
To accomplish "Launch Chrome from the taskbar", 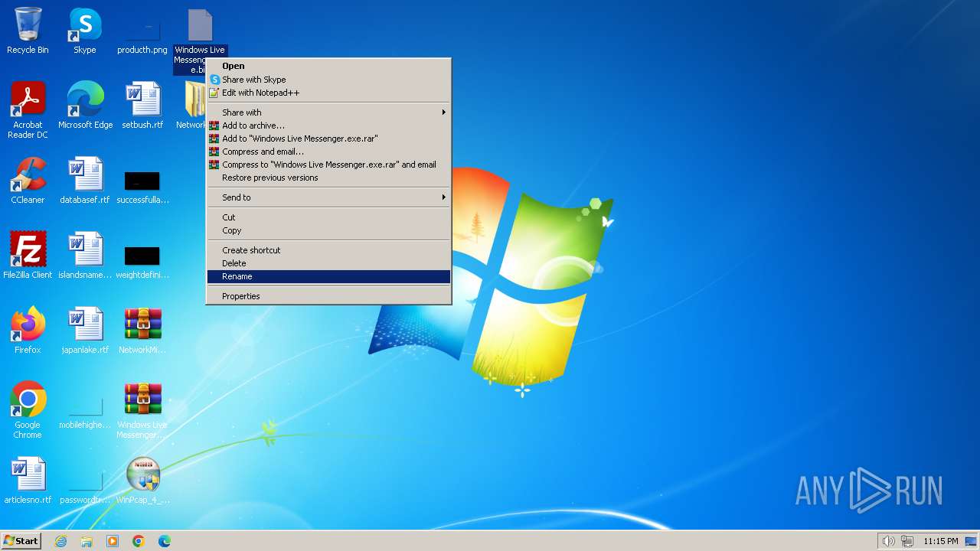I will pos(139,541).
